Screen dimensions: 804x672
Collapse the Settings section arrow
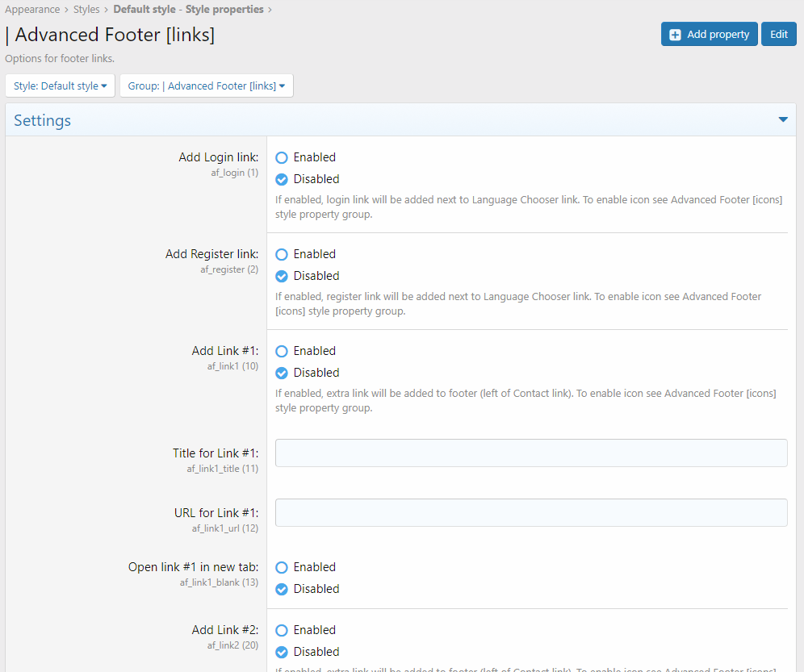[782, 120]
